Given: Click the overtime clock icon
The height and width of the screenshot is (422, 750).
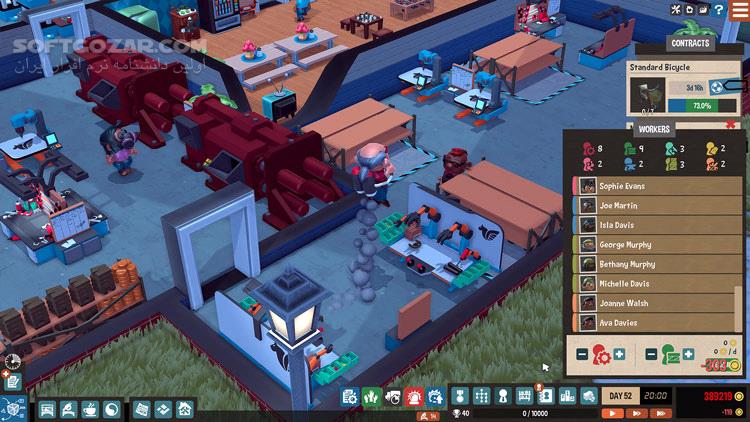Looking at the screenshot, I should (x=393, y=397).
